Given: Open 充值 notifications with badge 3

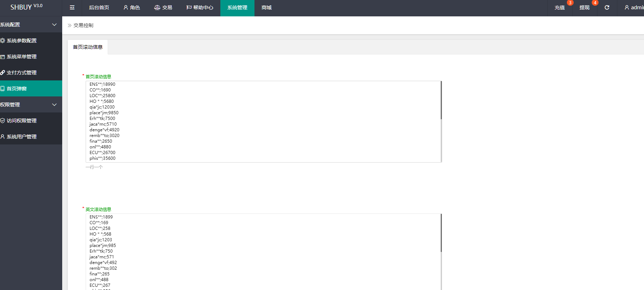Looking at the screenshot, I should point(559,7).
